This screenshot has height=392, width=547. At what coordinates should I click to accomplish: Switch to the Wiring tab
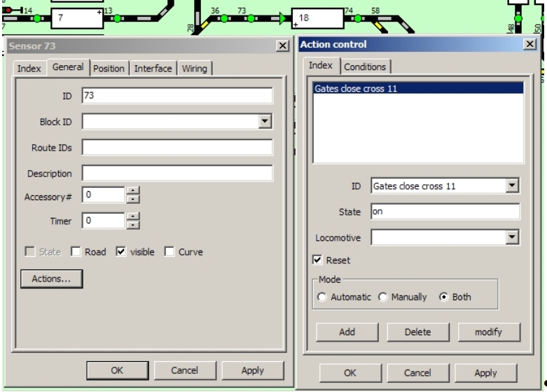(x=196, y=68)
